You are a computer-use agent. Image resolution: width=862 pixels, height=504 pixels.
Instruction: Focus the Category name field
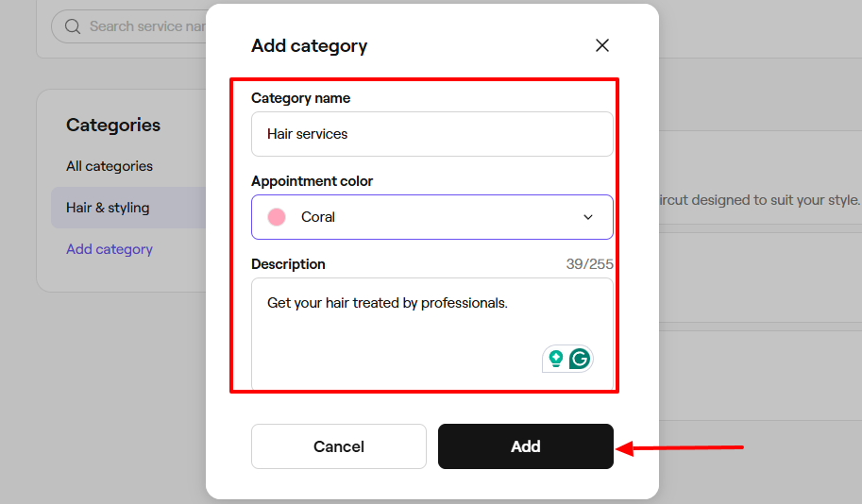click(x=431, y=134)
